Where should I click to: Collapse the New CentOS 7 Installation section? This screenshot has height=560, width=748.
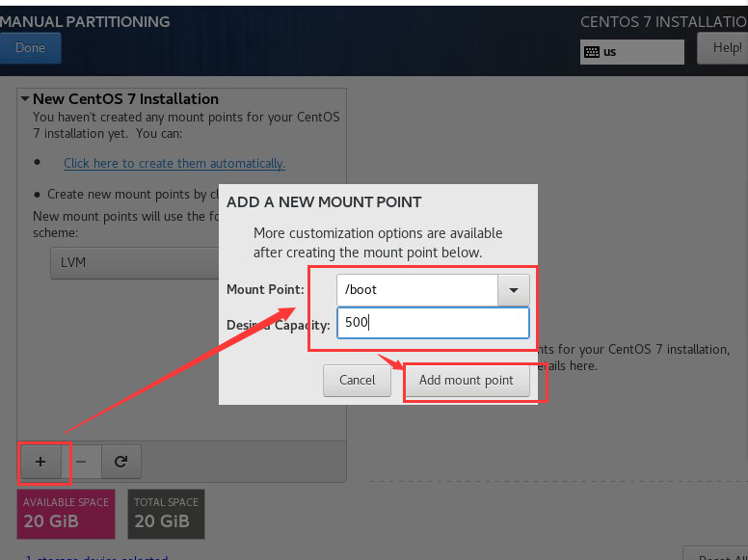[25, 99]
